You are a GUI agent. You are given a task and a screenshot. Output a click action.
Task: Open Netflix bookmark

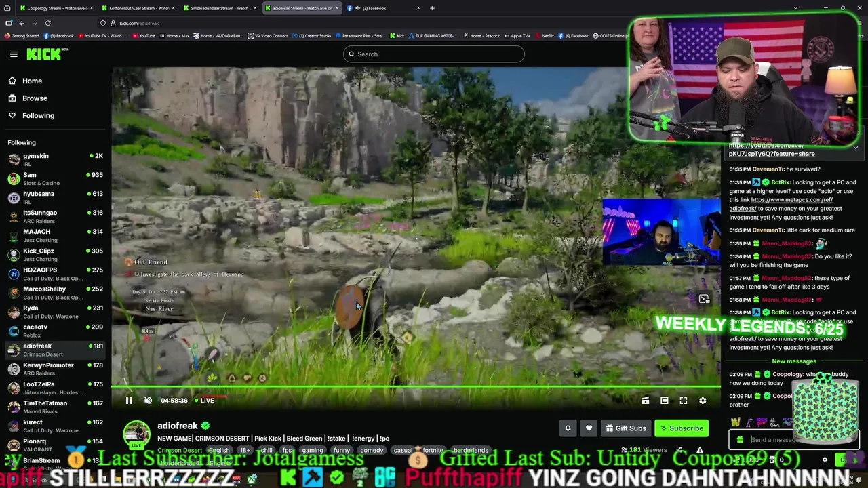(x=544, y=36)
